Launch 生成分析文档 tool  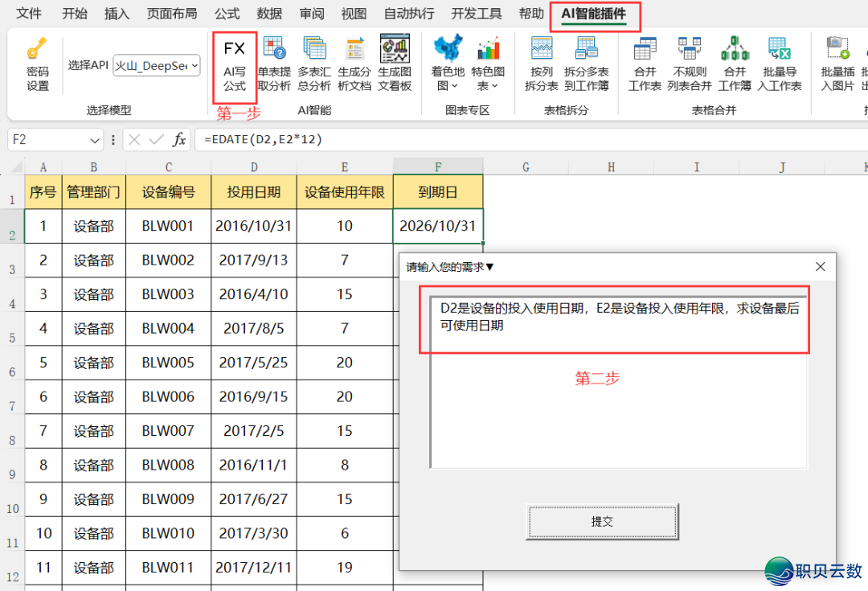click(354, 63)
